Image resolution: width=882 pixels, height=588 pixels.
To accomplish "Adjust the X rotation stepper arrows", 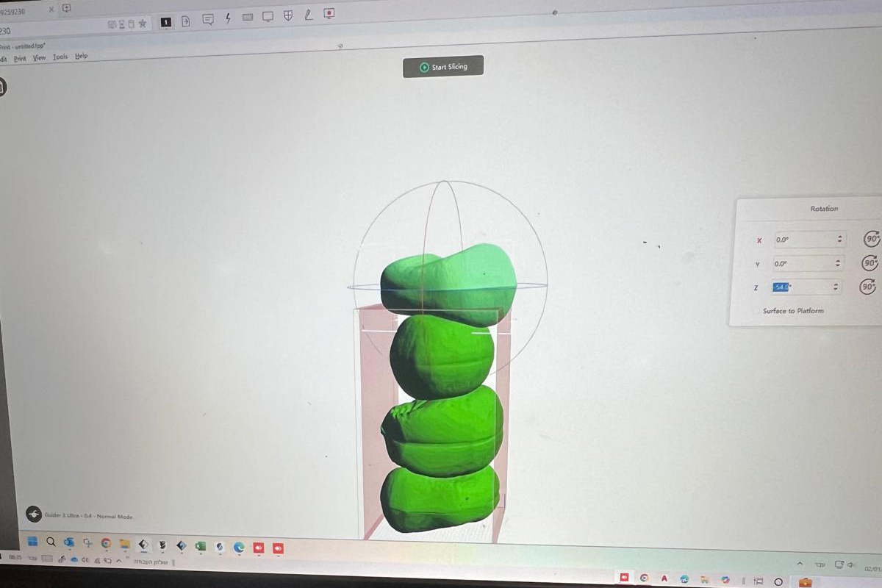I will 839,240.
